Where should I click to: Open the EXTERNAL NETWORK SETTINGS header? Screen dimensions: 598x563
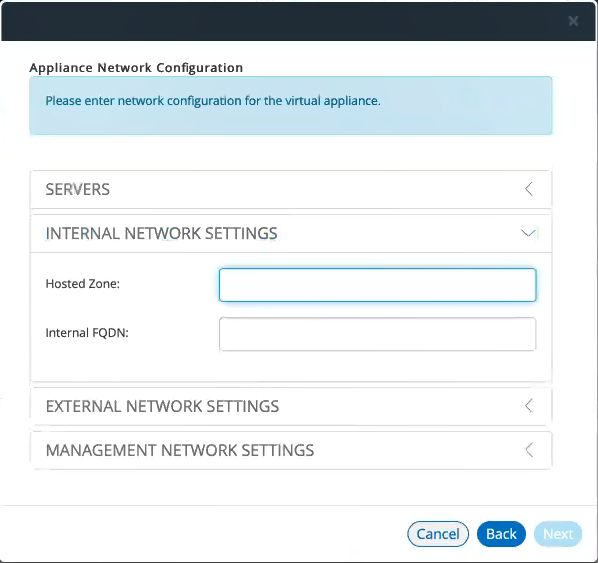(x=291, y=406)
